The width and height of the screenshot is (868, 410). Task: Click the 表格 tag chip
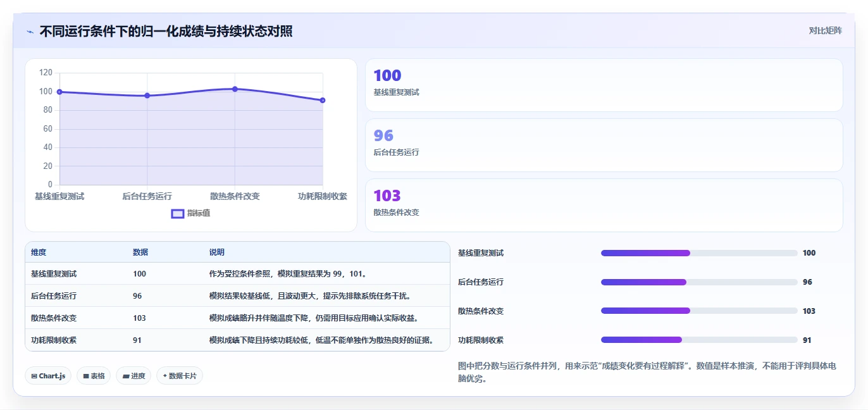tap(94, 376)
